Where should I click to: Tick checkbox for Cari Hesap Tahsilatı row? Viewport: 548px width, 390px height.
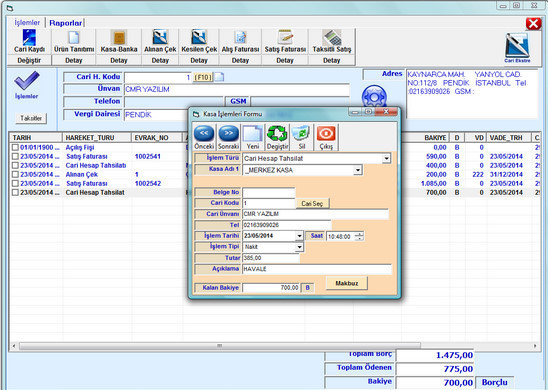[x=15, y=166]
